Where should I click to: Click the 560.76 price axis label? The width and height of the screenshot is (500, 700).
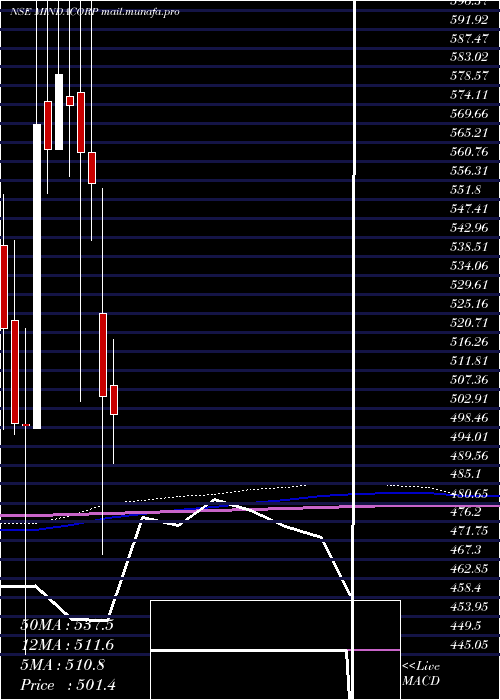click(x=469, y=152)
